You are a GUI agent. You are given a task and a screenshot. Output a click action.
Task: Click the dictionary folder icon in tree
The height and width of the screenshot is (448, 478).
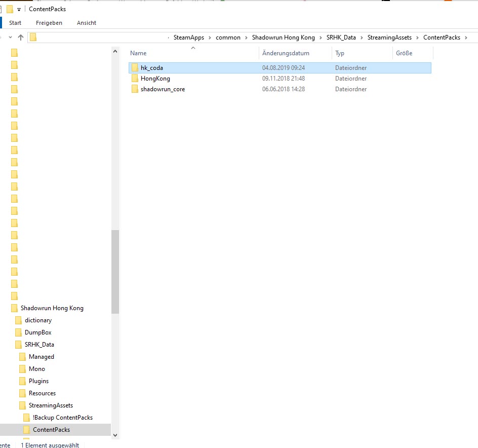(x=18, y=320)
